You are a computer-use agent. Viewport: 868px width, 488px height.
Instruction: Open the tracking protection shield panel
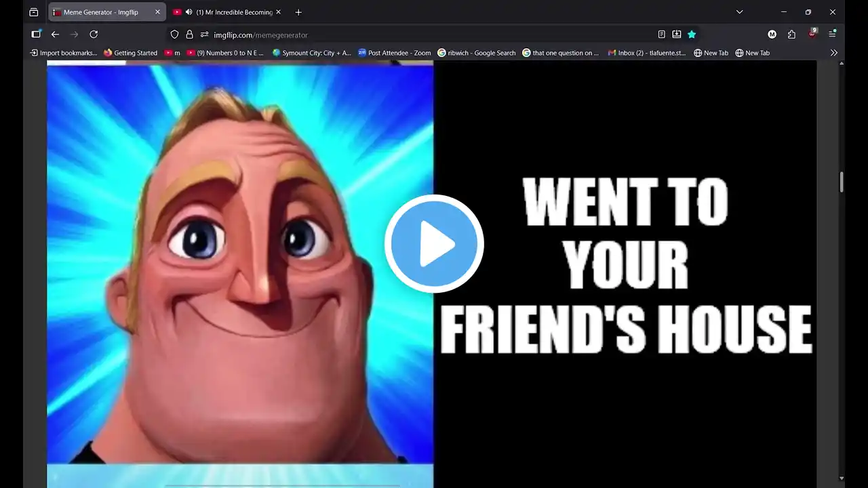(x=174, y=35)
